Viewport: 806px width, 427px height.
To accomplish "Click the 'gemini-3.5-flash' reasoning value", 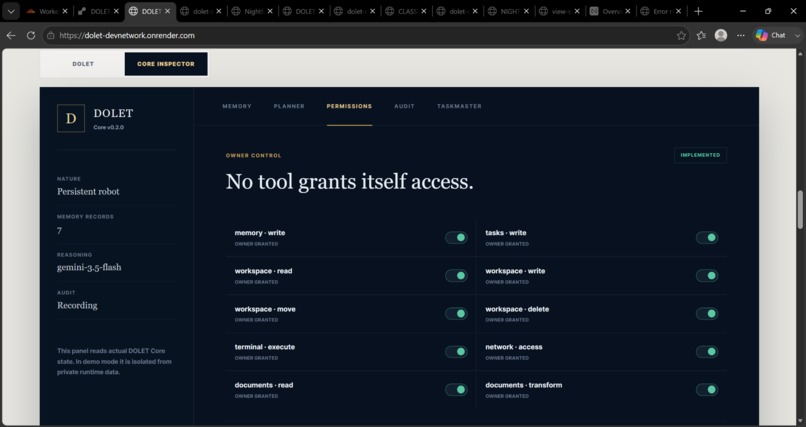I will click(x=89, y=268).
